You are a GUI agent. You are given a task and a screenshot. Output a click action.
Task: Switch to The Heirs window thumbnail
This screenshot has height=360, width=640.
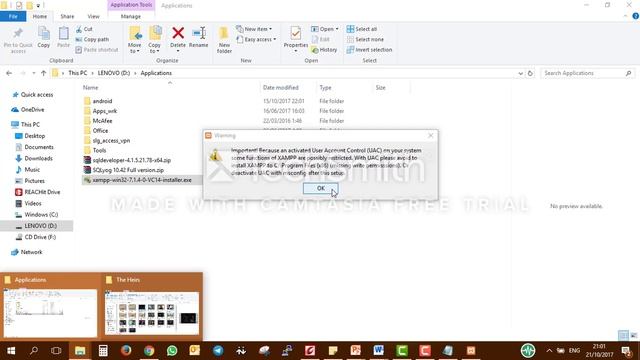152,307
